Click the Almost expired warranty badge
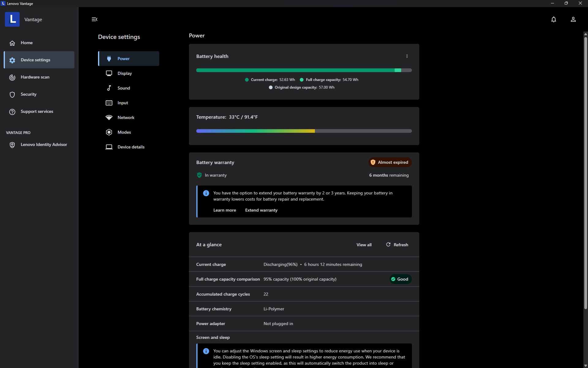The image size is (588, 368). tap(390, 162)
